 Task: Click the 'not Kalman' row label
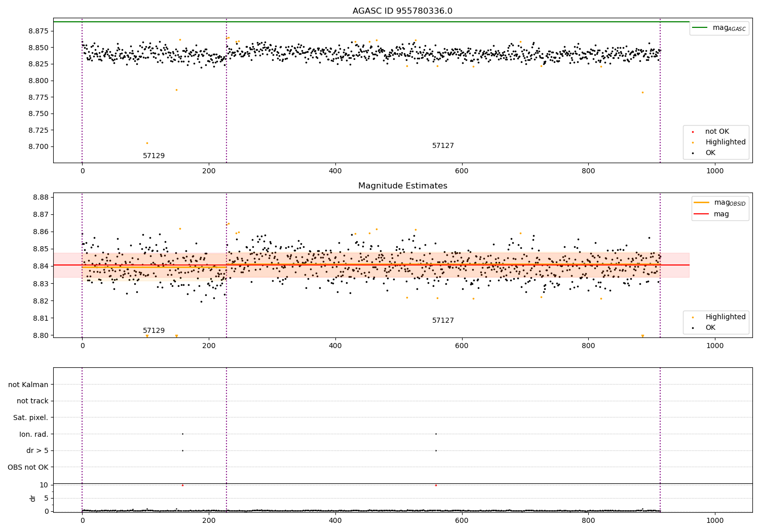[x=28, y=385]
